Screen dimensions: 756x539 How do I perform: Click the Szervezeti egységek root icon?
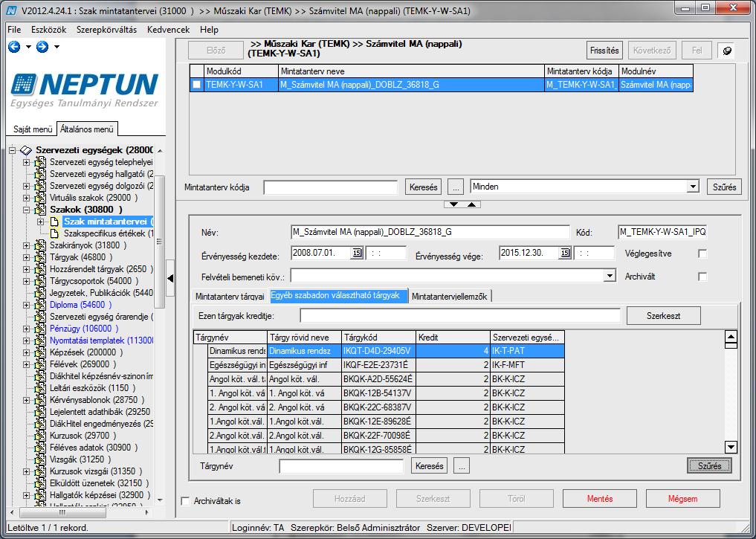pos(26,150)
